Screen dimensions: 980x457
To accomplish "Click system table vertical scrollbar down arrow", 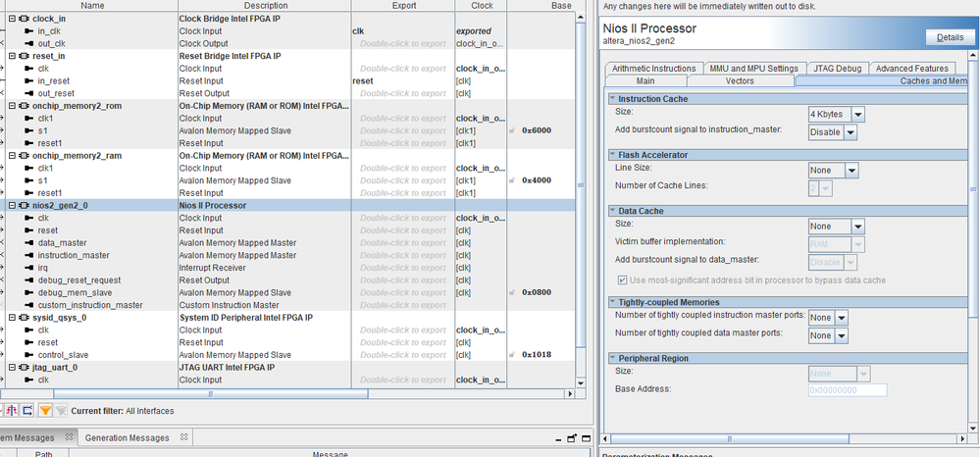I will pos(580,383).
